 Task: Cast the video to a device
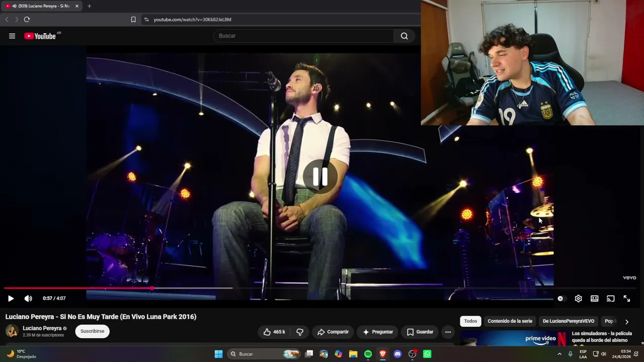(611, 299)
